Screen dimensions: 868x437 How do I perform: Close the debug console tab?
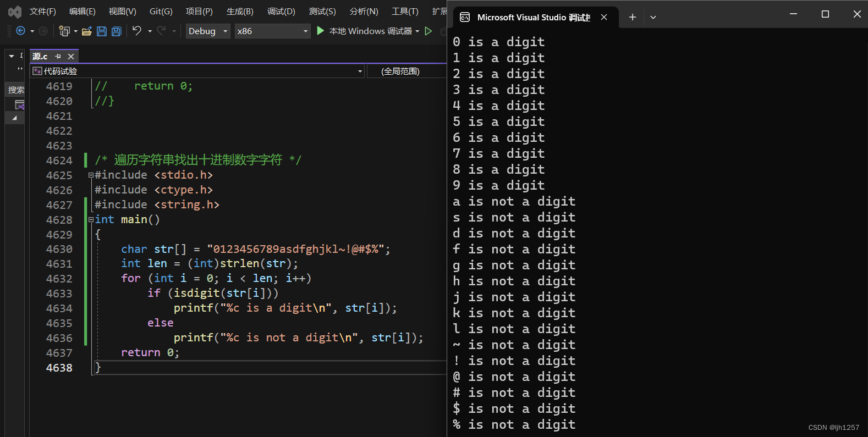coord(604,17)
